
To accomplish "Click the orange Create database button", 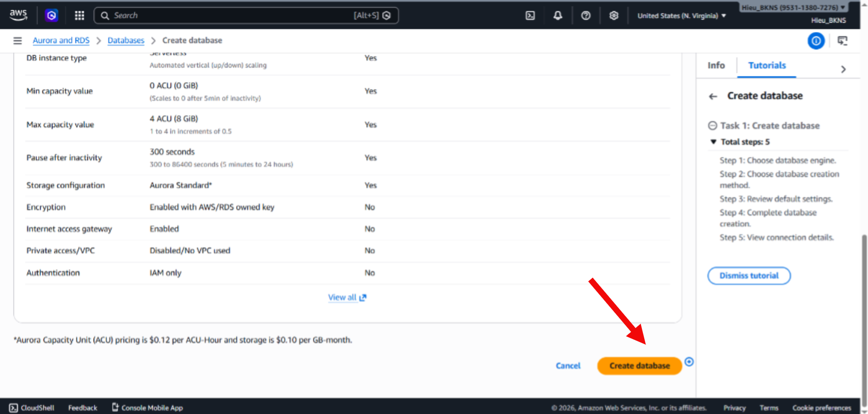I will click(639, 366).
